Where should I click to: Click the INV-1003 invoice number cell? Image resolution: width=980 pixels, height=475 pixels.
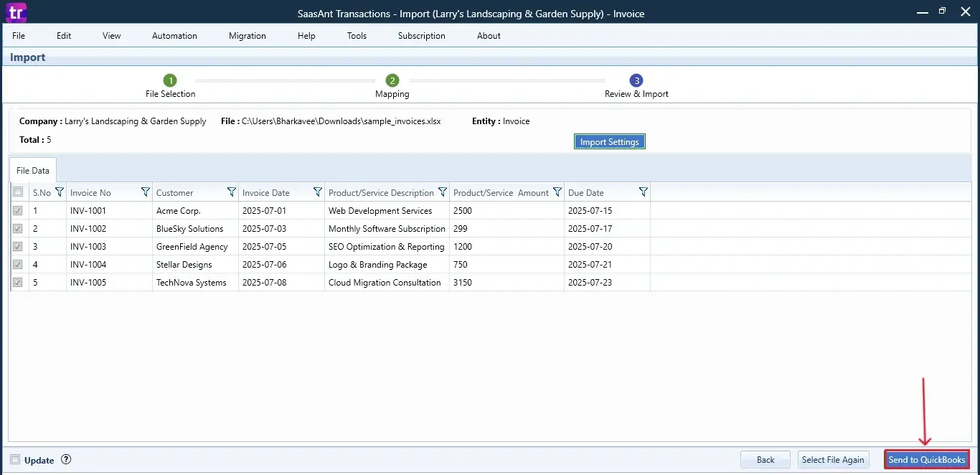(x=110, y=247)
